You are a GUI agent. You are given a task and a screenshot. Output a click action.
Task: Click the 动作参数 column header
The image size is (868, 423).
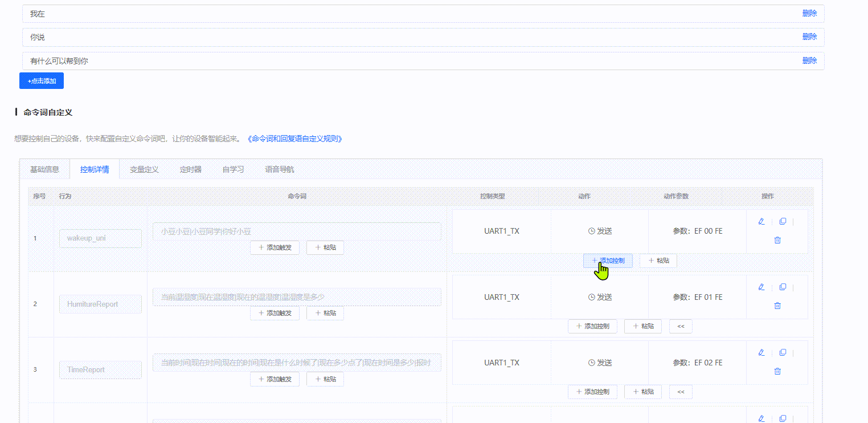676,196
